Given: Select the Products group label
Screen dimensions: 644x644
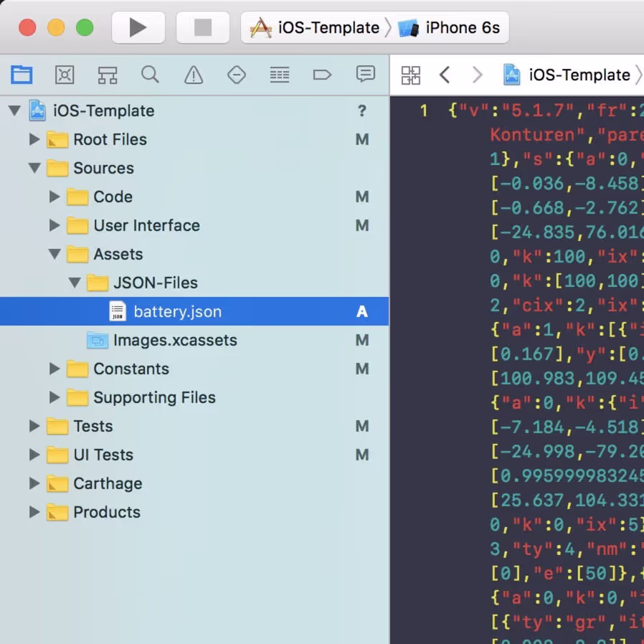Looking at the screenshot, I should point(107,512).
